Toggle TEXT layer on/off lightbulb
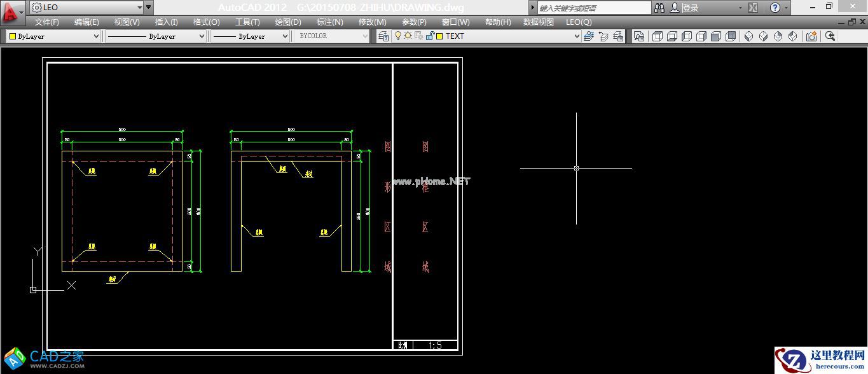Viewport: 868px width, 374px height. click(x=399, y=36)
